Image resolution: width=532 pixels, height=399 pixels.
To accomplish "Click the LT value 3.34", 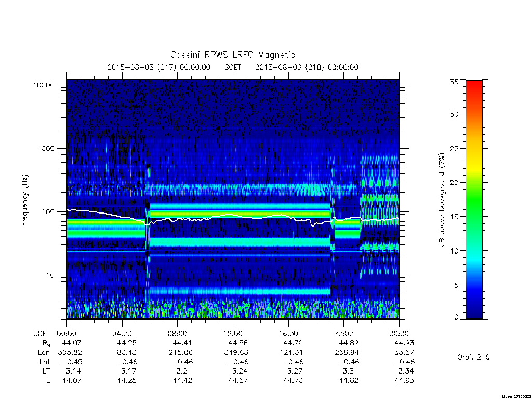I will pos(406,371).
